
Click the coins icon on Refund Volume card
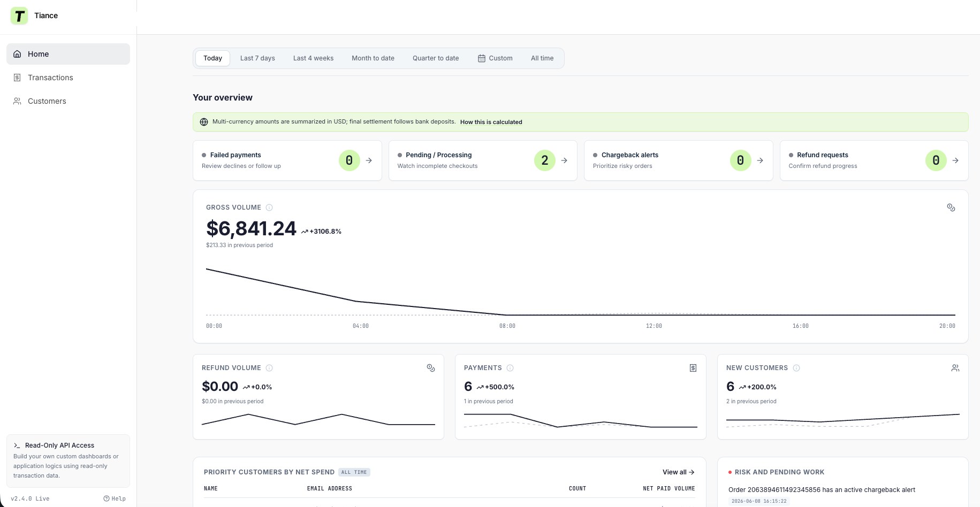(x=431, y=368)
